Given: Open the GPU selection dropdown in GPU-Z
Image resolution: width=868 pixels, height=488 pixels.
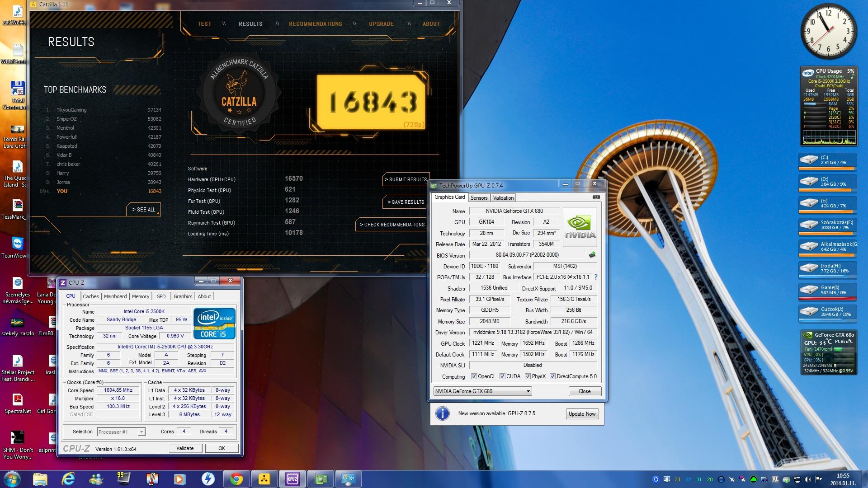Looking at the screenshot, I should [x=482, y=391].
